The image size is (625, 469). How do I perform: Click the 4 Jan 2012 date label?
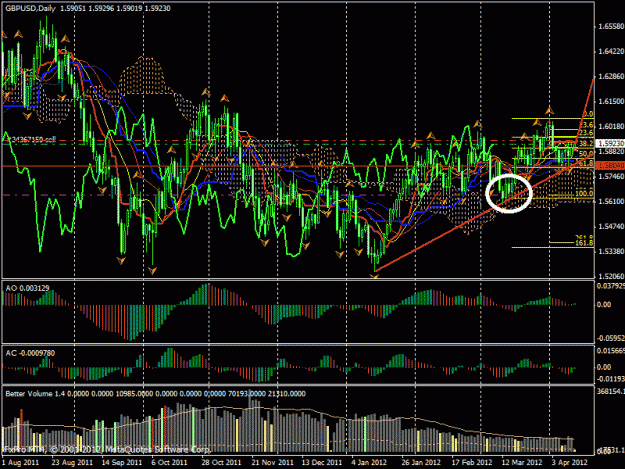369,463
